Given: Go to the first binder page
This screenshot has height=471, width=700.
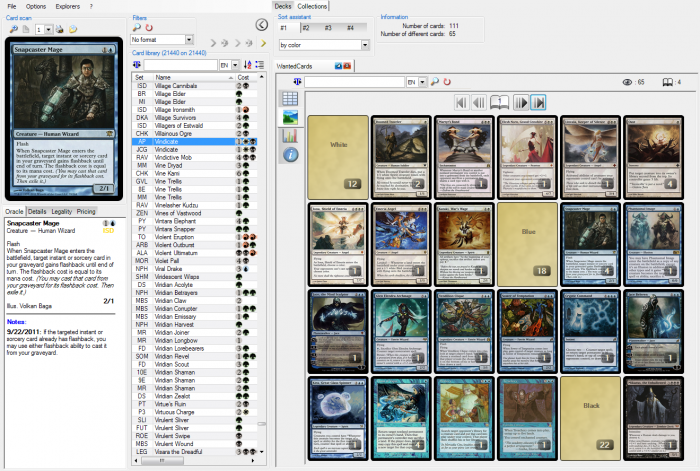Looking at the screenshot, I should (x=462, y=103).
